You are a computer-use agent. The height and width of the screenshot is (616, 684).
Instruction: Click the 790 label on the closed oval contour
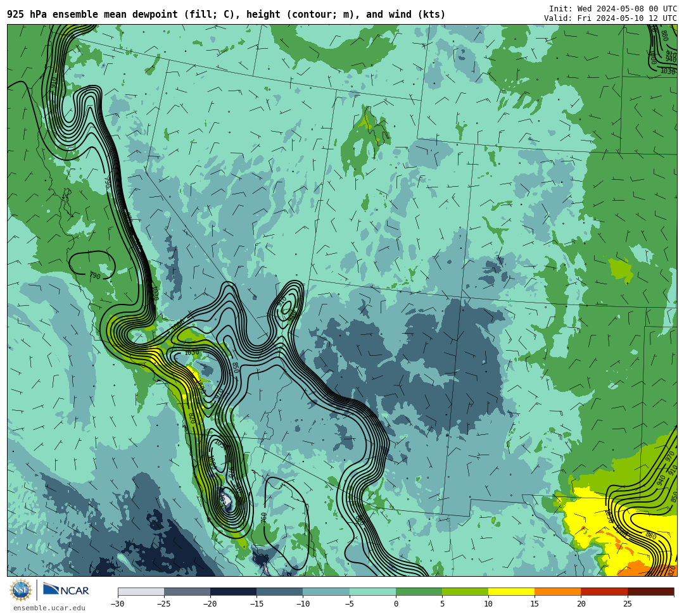tap(95, 276)
